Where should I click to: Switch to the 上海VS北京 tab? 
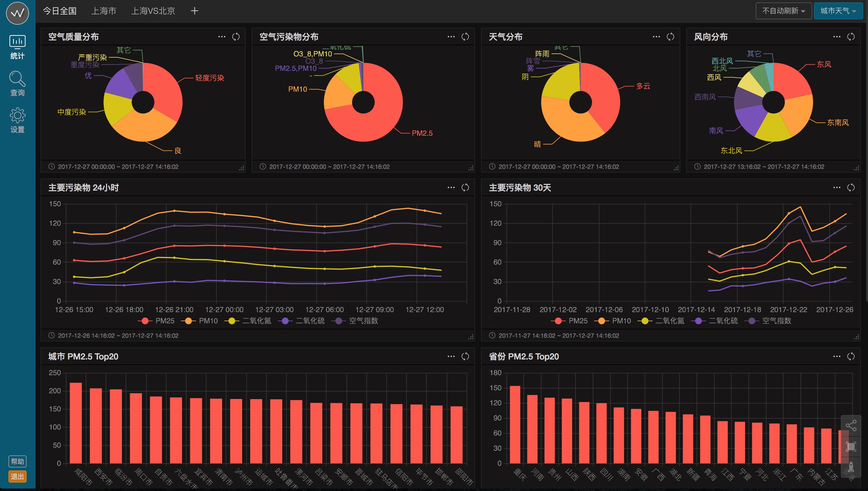click(x=153, y=11)
